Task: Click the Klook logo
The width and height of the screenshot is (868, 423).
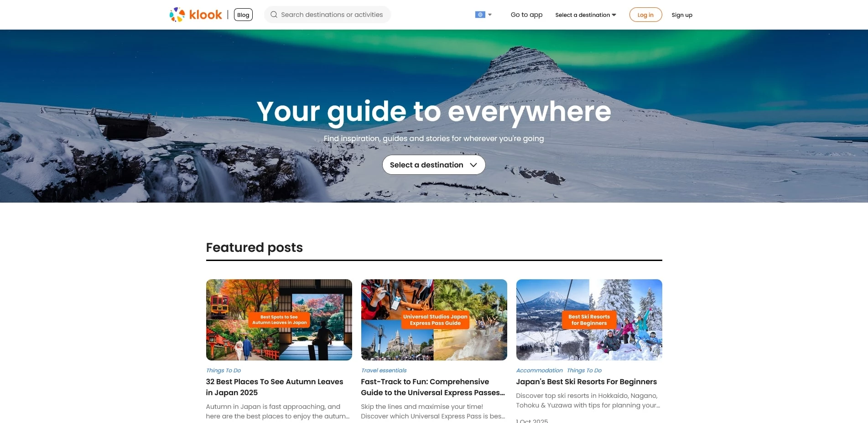Action: [196, 15]
